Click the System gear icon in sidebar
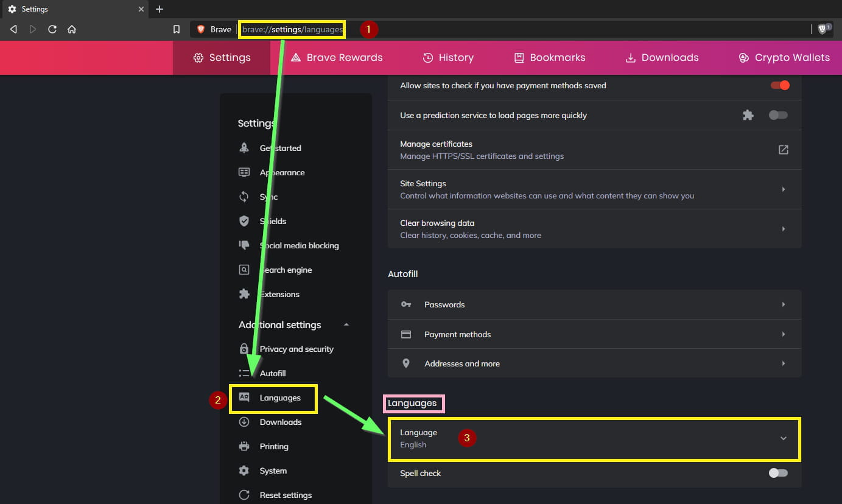842x504 pixels. click(x=244, y=471)
